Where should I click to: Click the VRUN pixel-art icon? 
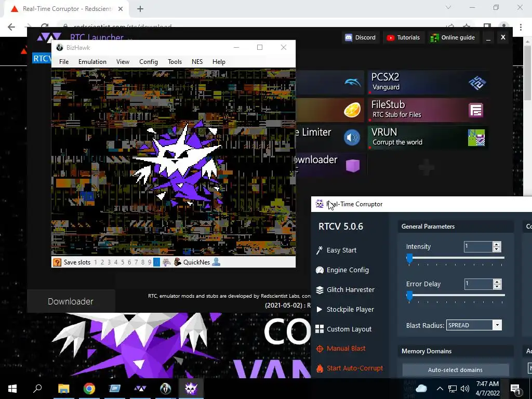coord(476,138)
